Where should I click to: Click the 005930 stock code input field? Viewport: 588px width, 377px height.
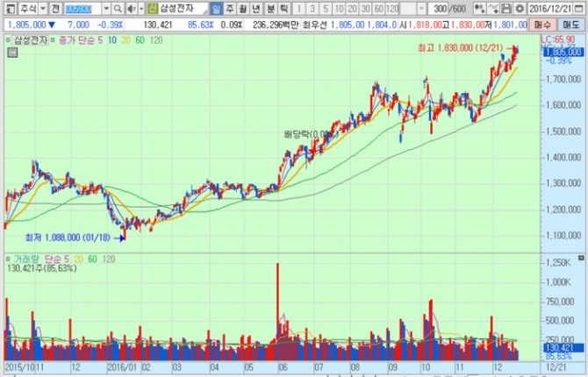point(84,8)
